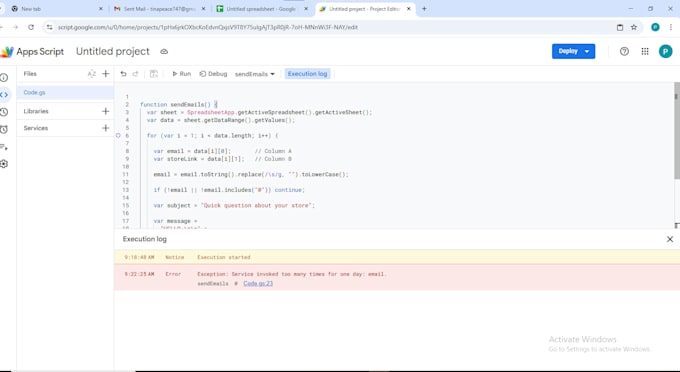Open the Code.gs:23 error link
The height and width of the screenshot is (372, 680).
pos(258,284)
